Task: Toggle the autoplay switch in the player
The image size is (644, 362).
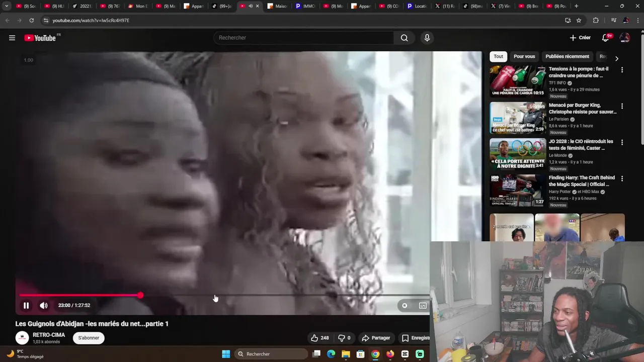Action: click(405, 305)
